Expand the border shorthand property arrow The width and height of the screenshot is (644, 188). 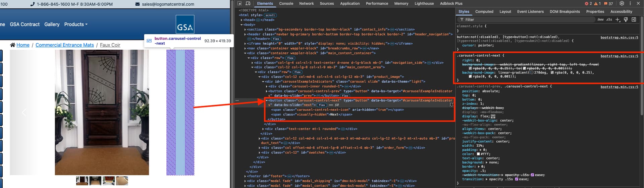tap(479, 167)
